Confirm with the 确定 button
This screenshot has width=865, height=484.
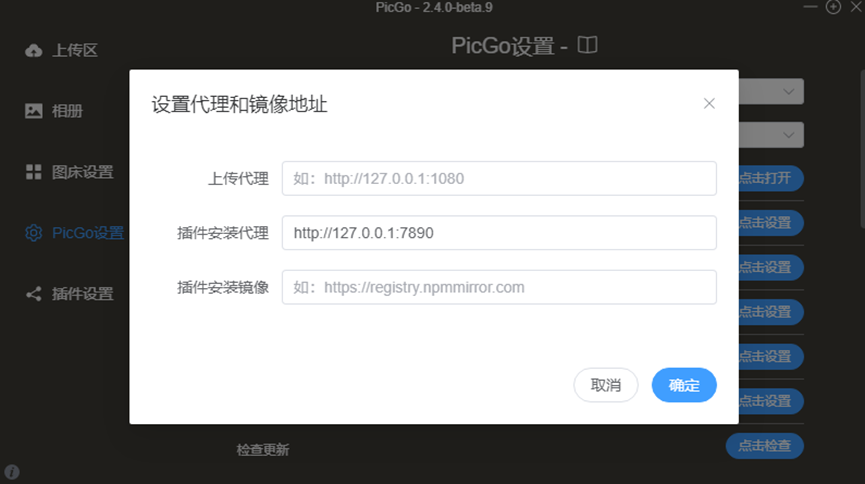point(684,385)
